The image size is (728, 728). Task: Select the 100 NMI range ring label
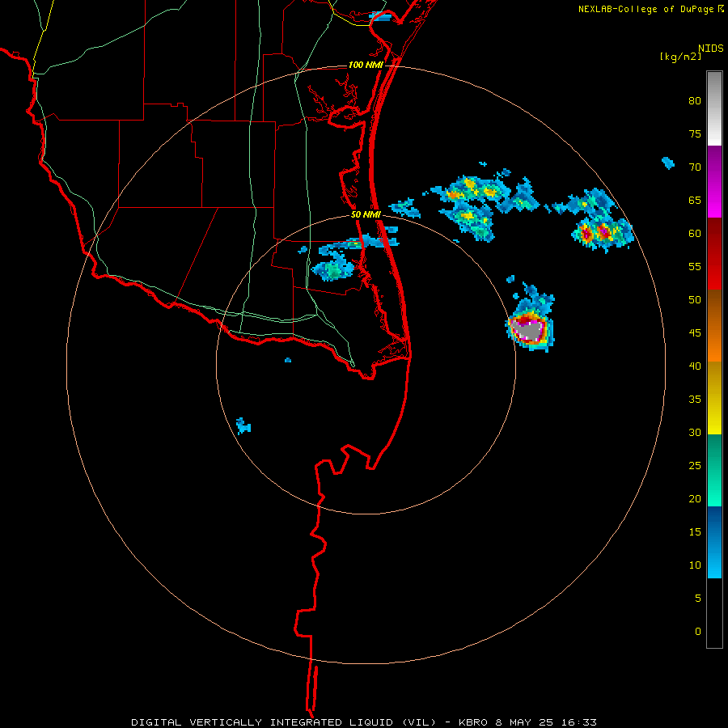[366, 65]
